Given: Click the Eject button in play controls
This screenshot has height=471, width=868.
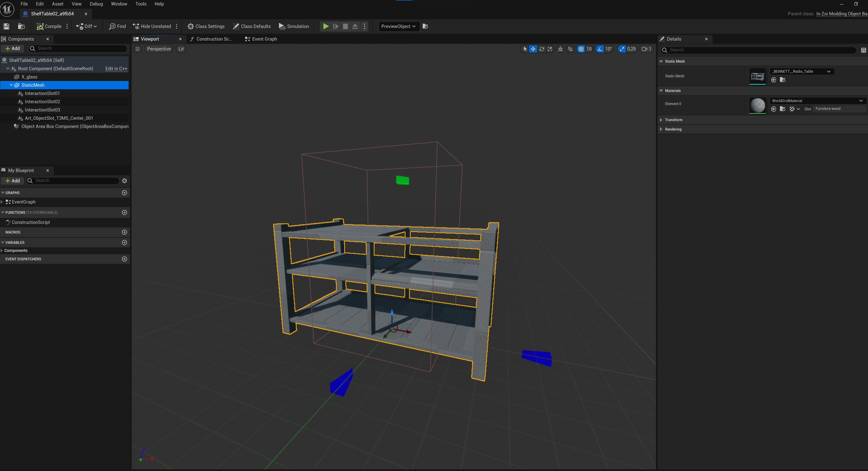Looking at the screenshot, I should [x=355, y=26].
